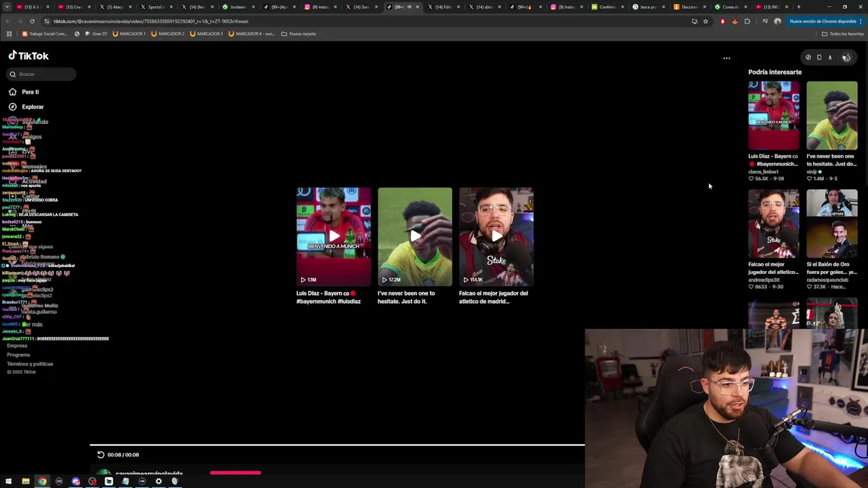The image size is (868, 488).
Task: Open sidebar video Luis Díaz - Bayern
Action: coord(774,115)
